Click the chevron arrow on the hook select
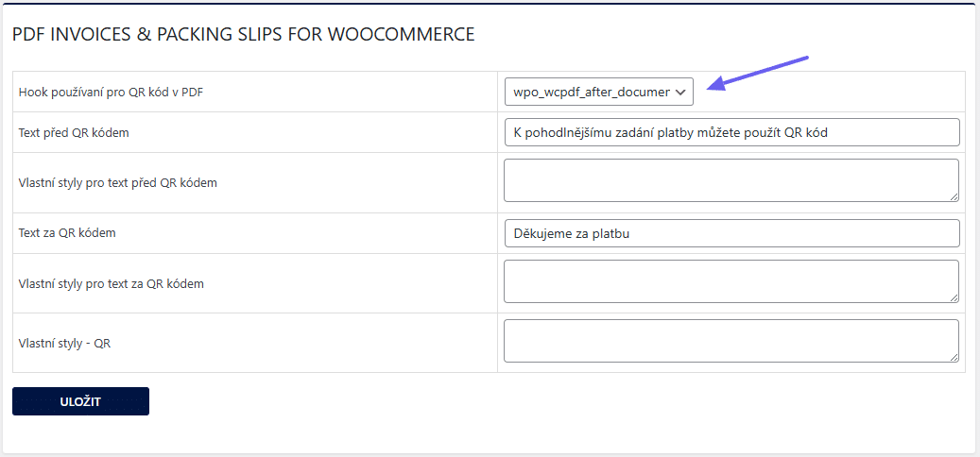Screen dimensions: 980x457 coord(680,92)
